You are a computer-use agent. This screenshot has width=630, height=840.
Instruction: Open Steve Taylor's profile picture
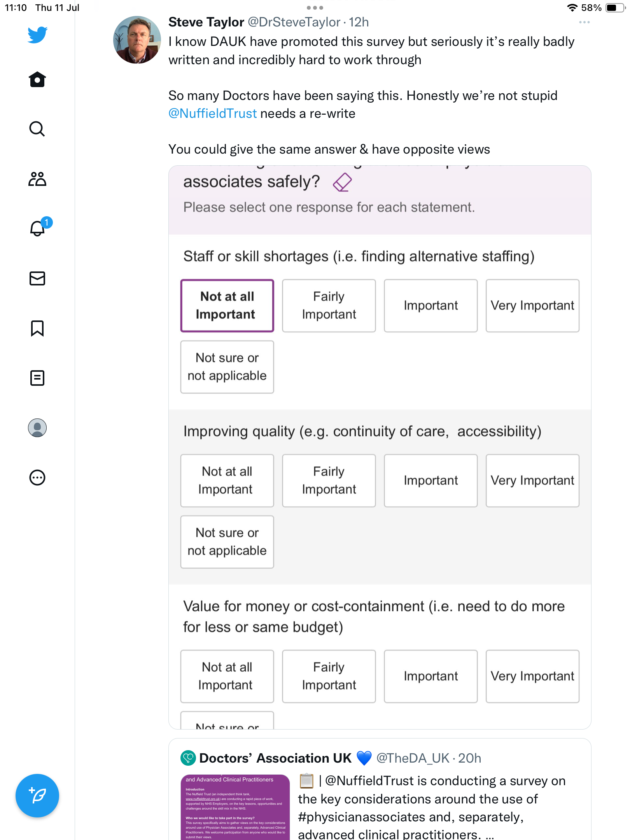point(137,40)
